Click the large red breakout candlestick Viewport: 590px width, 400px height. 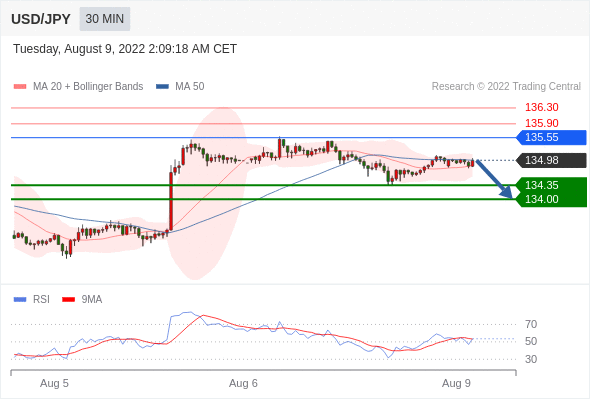(x=171, y=202)
